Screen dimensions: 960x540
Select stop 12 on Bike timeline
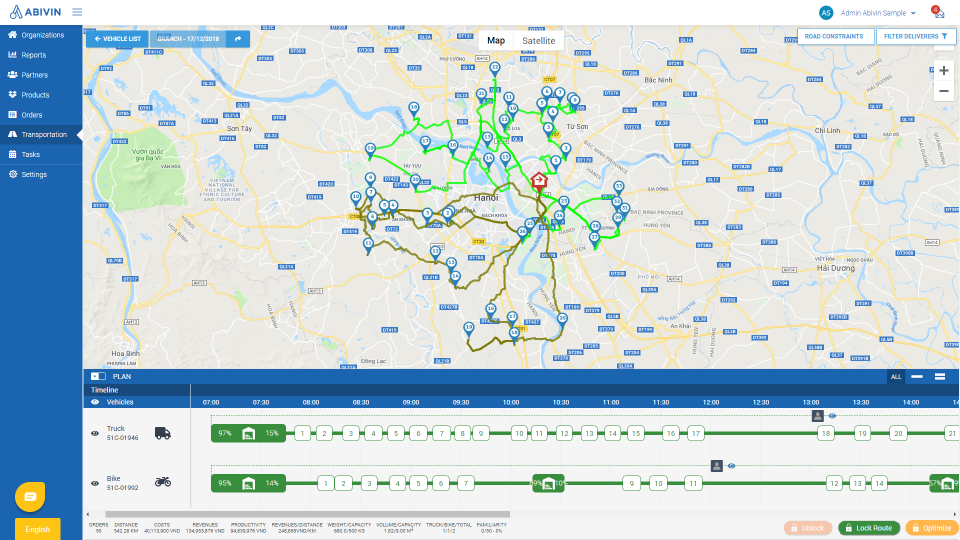coord(834,483)
